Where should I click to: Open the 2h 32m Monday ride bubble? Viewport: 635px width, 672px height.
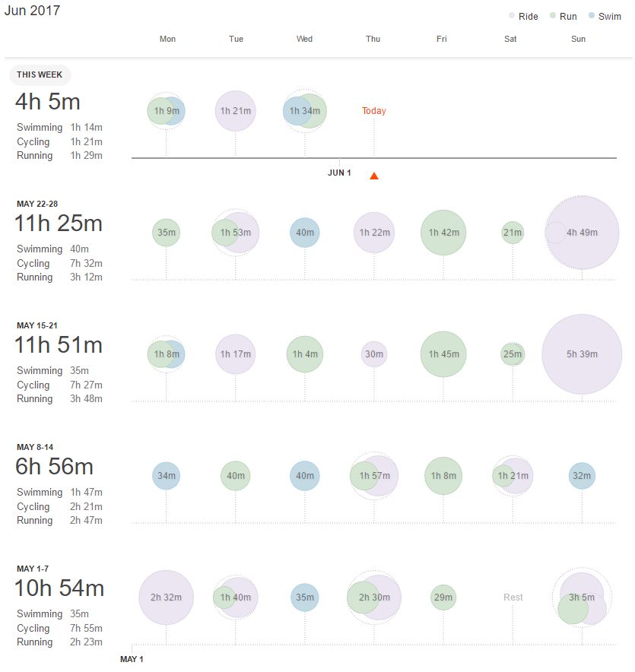pos(166,598)
